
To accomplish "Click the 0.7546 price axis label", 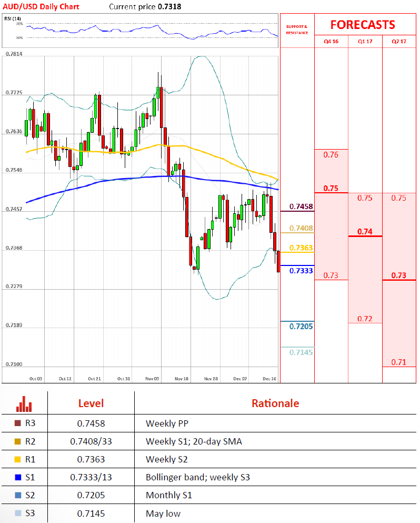I will tap(14, 170).
